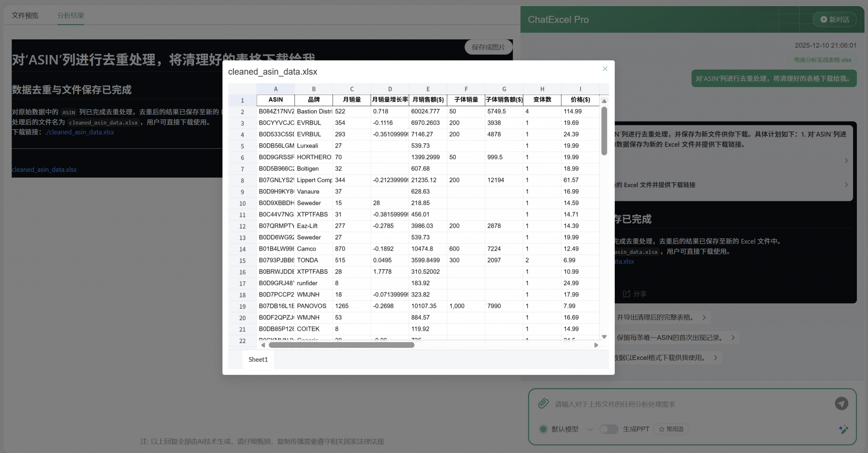Click the paper-plane send icon
The height and width of the screenshot is (453, 868).
coord(842,404)
